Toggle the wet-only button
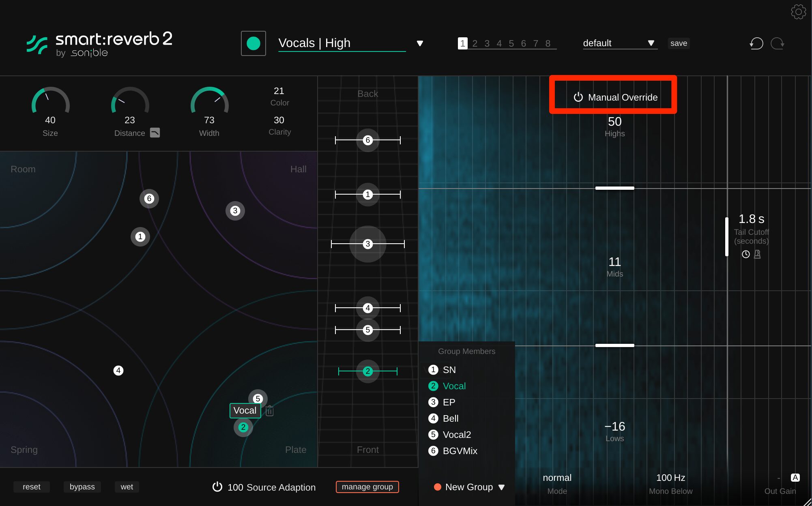 (127, 487)
